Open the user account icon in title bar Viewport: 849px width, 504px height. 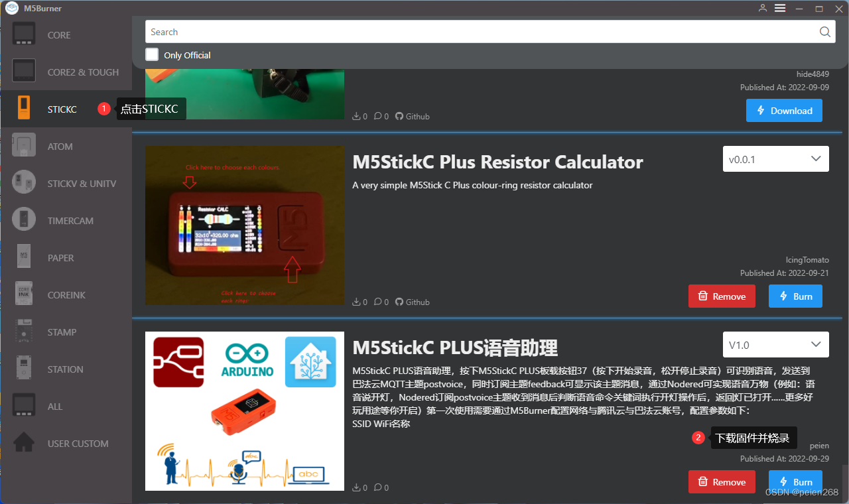pyautogui.click(x=763, y=8)
